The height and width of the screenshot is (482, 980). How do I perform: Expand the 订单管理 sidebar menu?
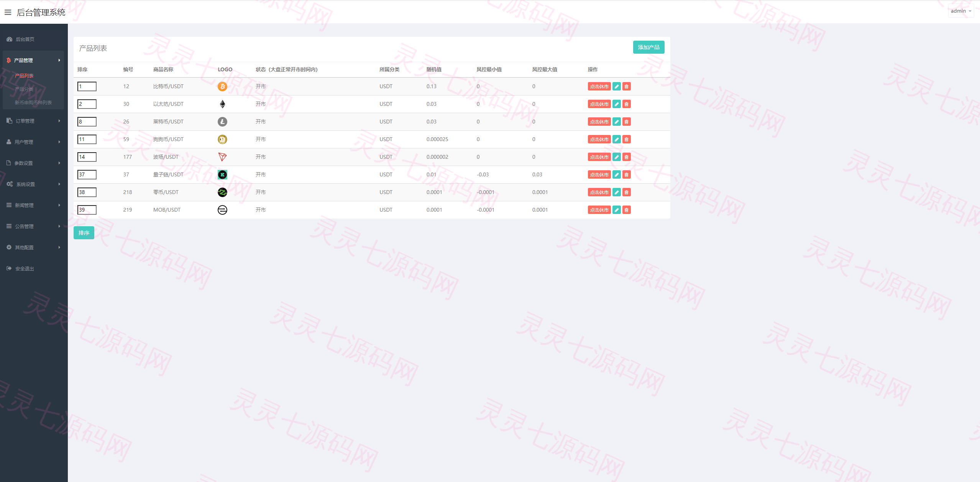click(x=34, y=121)
